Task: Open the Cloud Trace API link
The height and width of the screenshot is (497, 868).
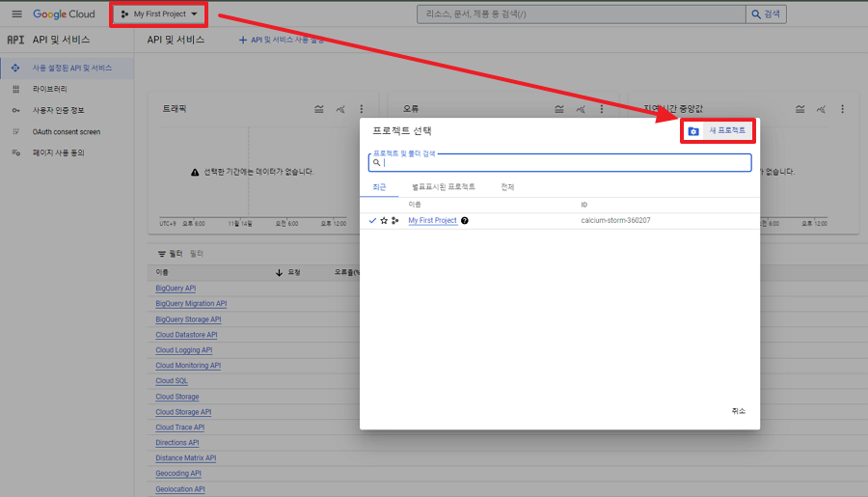Action: pos(180,428)
